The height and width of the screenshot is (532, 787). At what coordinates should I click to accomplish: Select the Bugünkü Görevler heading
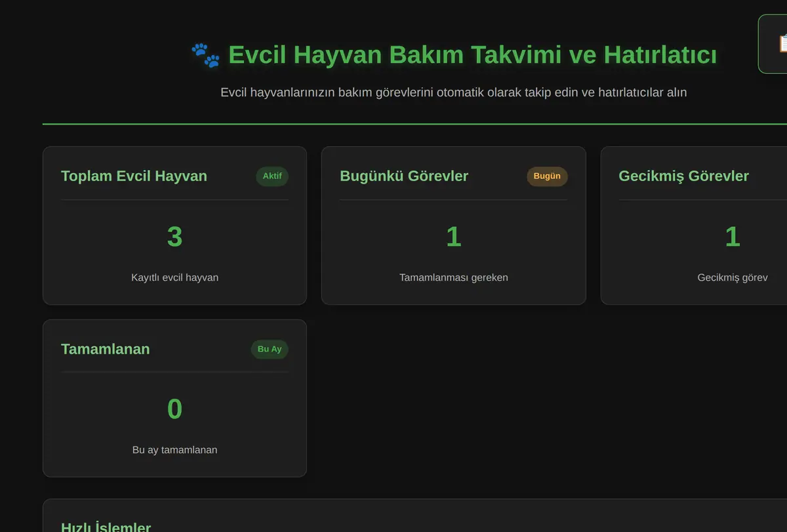404,176
